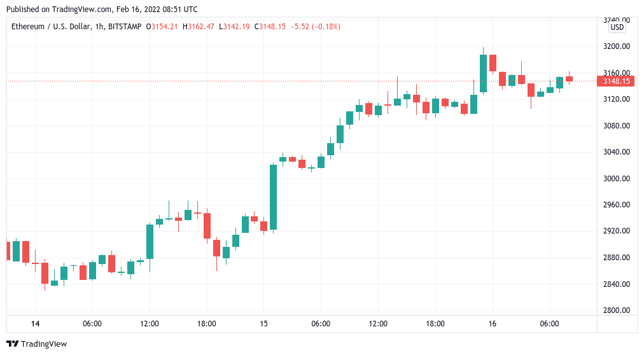Select the date 15 on the time axis
Image resolution: width=644 pixels, height=355 pixels.
click(263, 324)
